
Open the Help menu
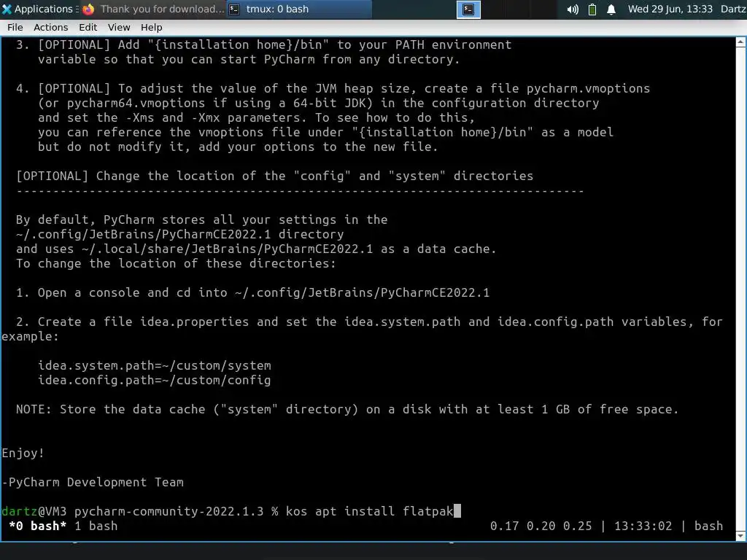(x=151, y=27)
